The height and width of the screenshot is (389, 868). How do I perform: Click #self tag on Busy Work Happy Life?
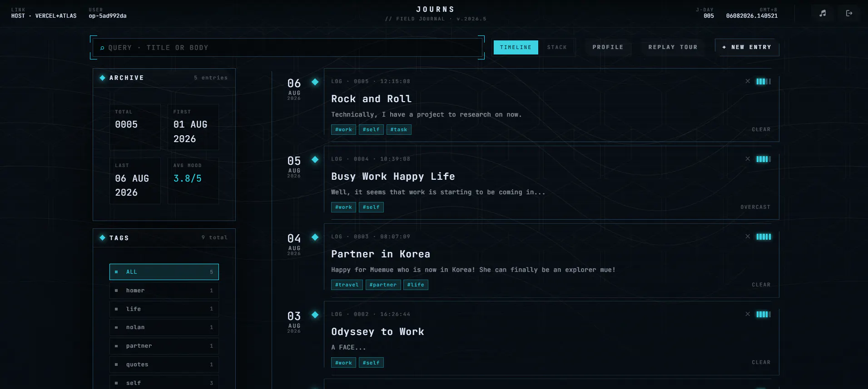pos(371,207)
